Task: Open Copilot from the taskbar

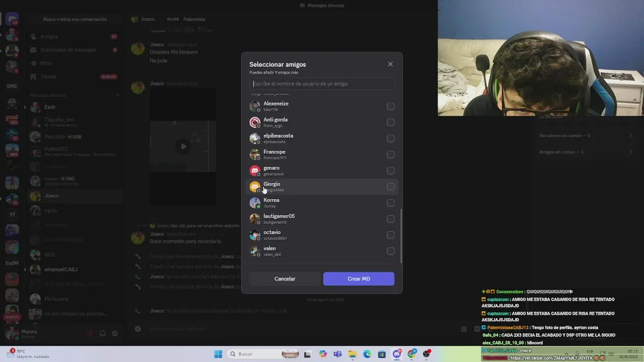Action: point(323,354)
